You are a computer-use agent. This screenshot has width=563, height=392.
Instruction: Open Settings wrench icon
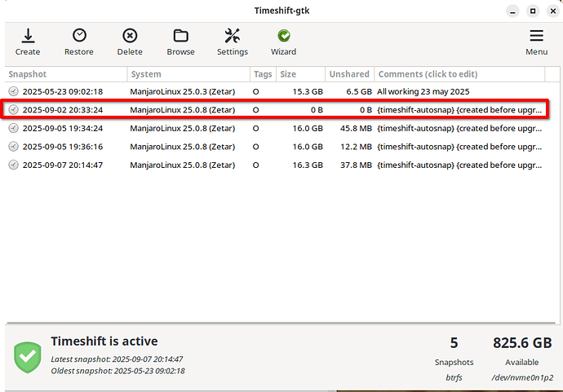pyautogui.click(x=233, y=36)
